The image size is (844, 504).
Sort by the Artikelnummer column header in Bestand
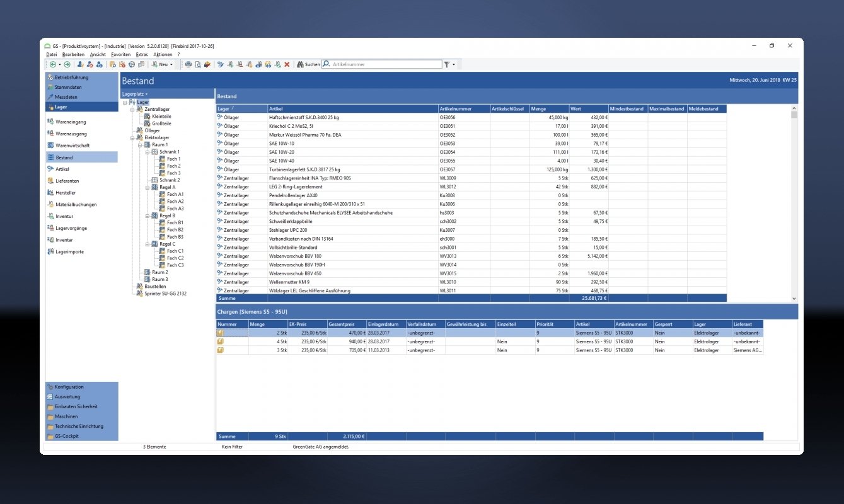click(x=464, y=109)
